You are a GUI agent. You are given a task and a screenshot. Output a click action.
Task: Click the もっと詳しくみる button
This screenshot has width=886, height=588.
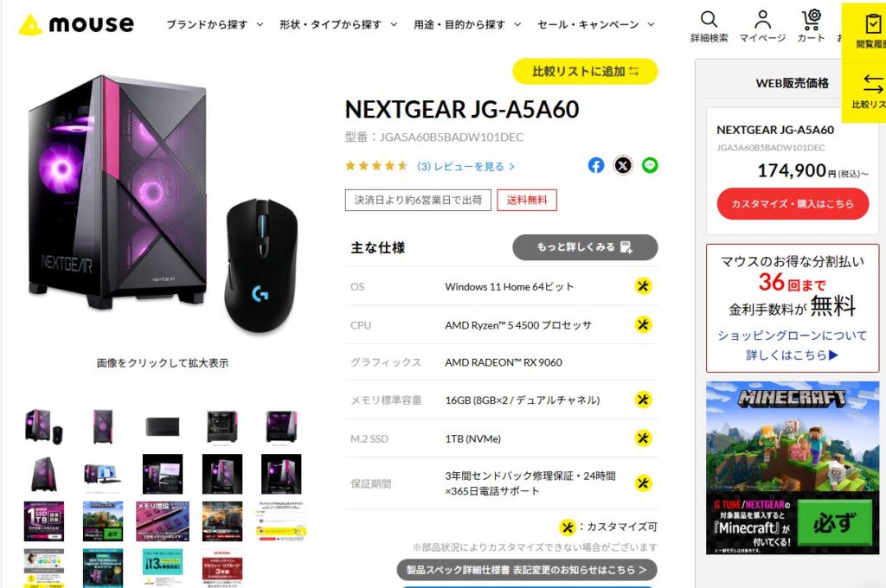pyautogui.click(x=585, y=247)
